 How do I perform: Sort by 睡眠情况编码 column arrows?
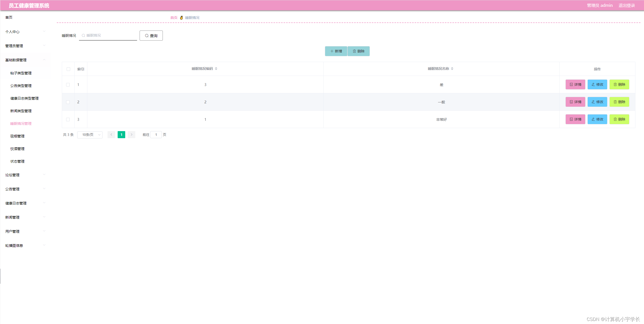point(216,69)
